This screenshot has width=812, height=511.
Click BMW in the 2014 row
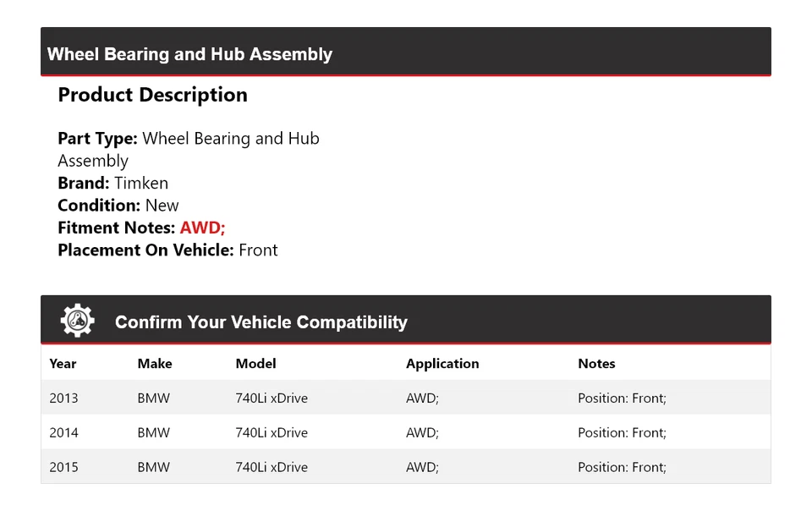[154, 432]
